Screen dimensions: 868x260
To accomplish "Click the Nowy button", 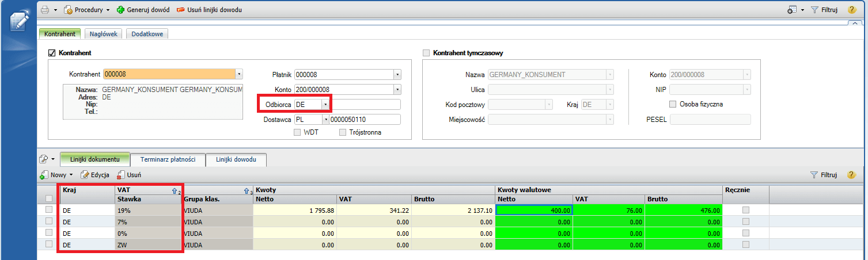I will click(53, 174).
